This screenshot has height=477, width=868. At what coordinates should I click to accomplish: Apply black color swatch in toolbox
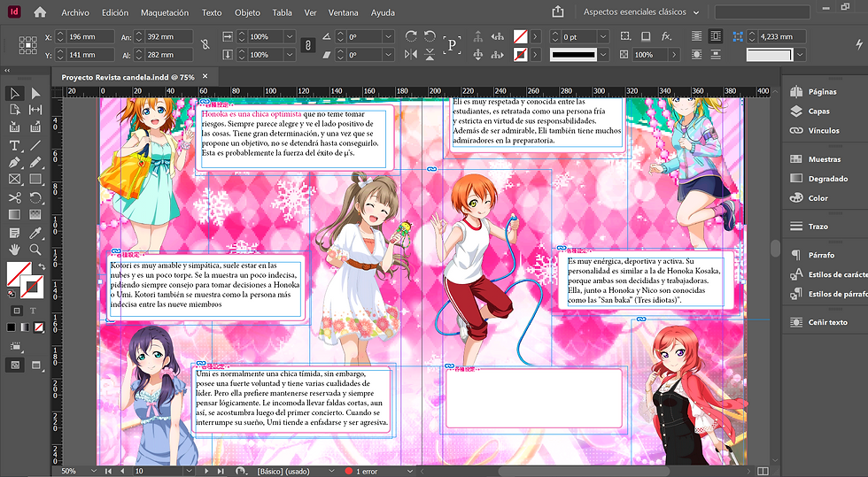11,327
